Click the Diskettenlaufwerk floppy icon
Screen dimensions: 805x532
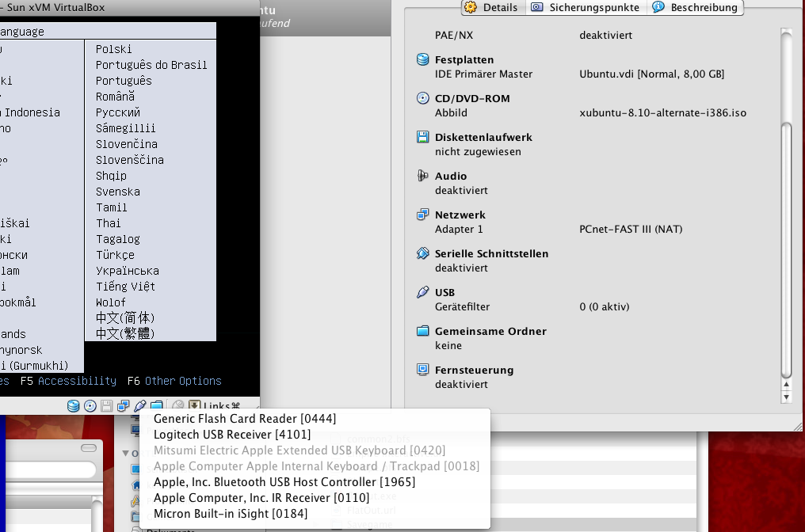pyautogui.click(x=422, y=137)
